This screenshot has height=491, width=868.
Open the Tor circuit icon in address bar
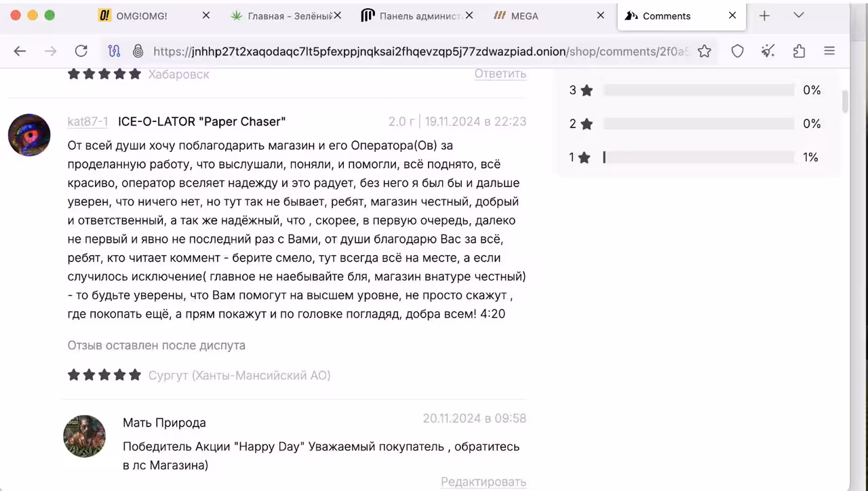[x=115, y=51]
